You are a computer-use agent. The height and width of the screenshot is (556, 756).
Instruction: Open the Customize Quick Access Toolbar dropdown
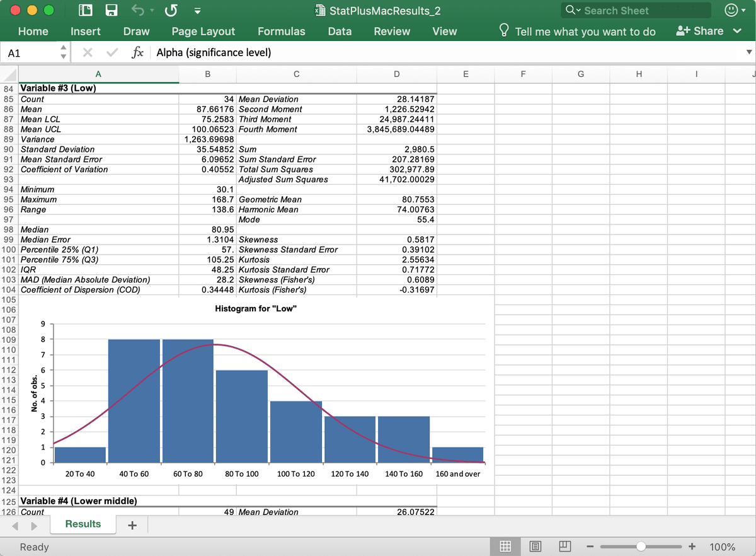pos(197,11)
